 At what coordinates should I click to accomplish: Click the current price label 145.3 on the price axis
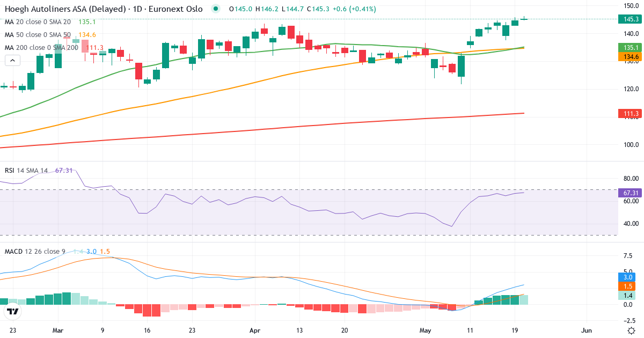(631, 19)
